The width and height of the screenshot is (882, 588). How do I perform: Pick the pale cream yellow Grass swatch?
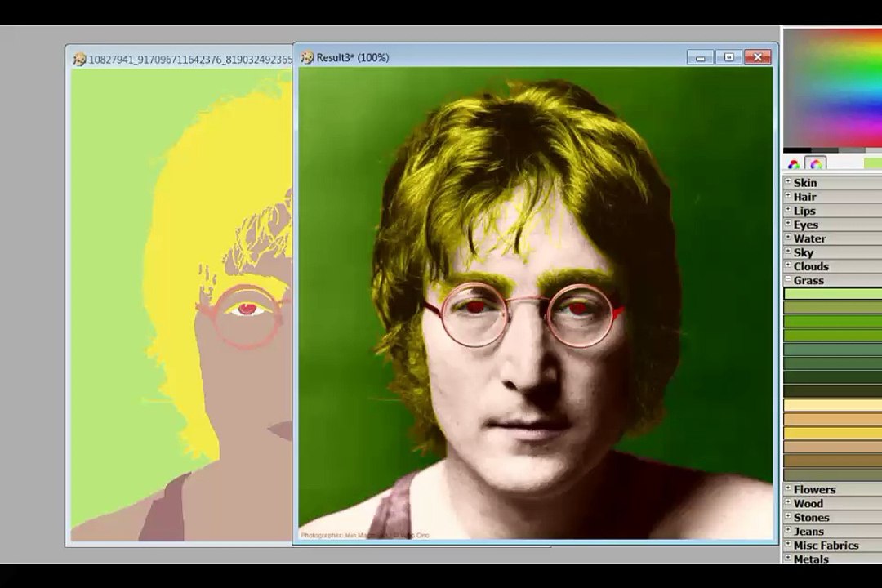tap(833, 405)
